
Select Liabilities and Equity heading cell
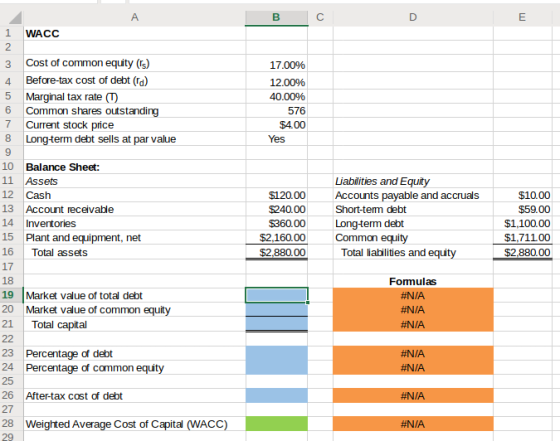(x=413, y=181)
